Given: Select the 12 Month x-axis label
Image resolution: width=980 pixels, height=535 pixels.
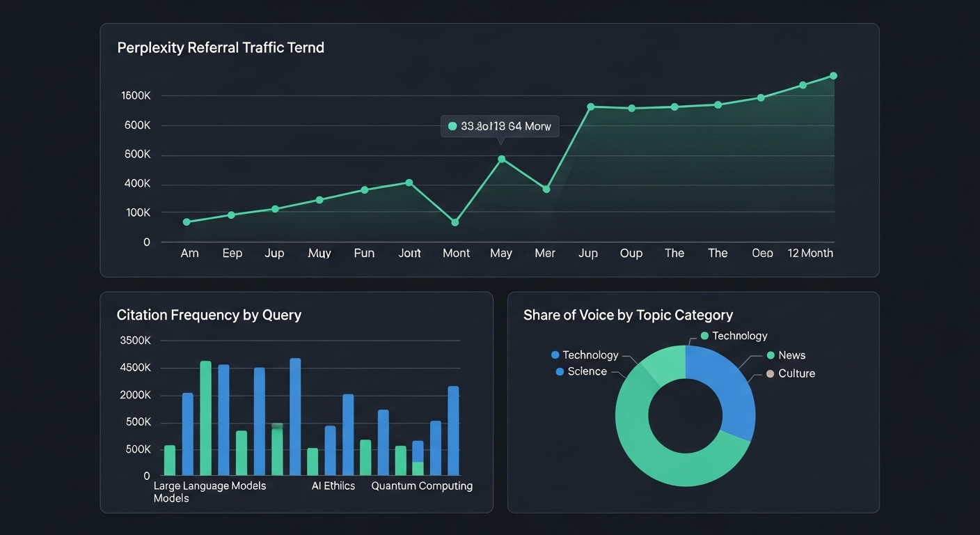Looking at the screenshot, I should (x=810, y=254).
